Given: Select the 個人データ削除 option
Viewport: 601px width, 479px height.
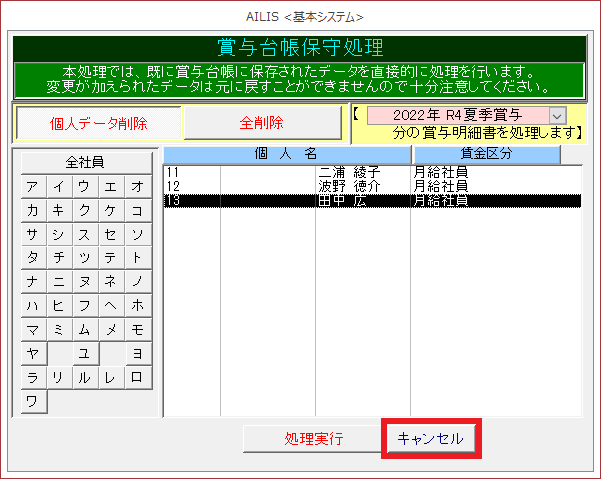Looking at the screenshot, I should click(97, 123).
